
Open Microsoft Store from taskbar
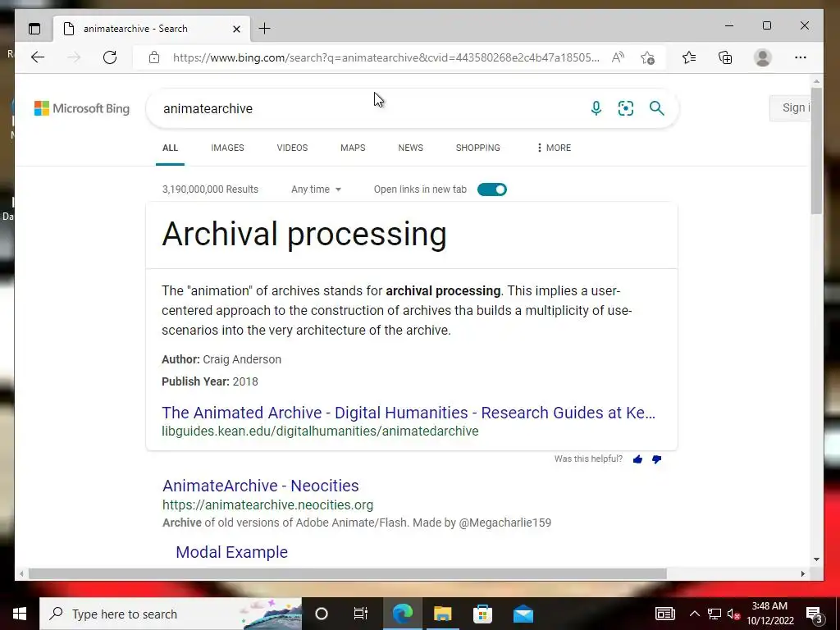(482, 614)
